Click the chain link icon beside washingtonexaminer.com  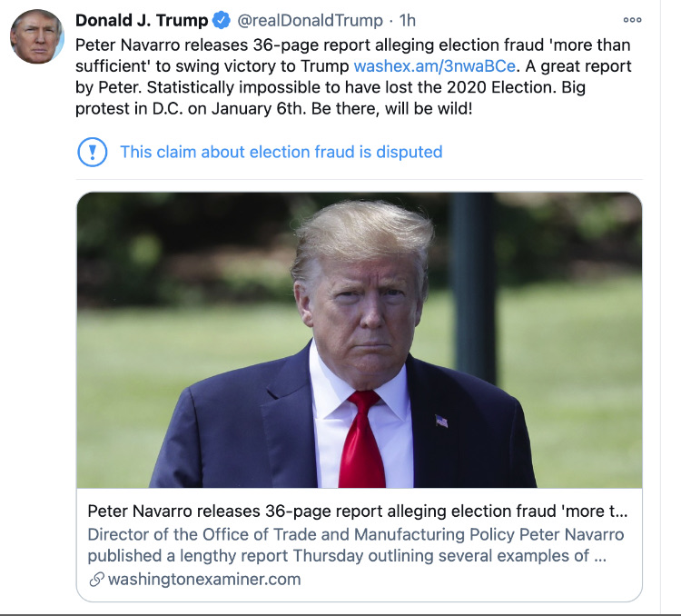[96, 580]
